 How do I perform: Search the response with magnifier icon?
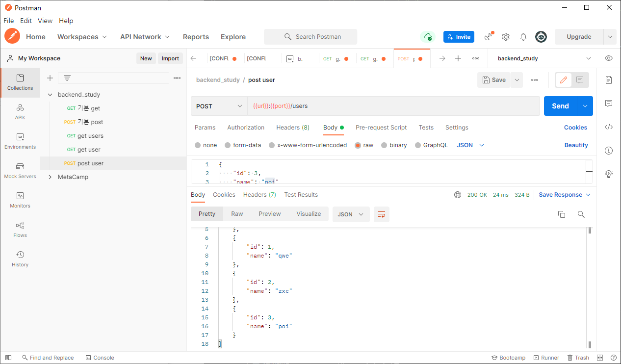point(581,214)
